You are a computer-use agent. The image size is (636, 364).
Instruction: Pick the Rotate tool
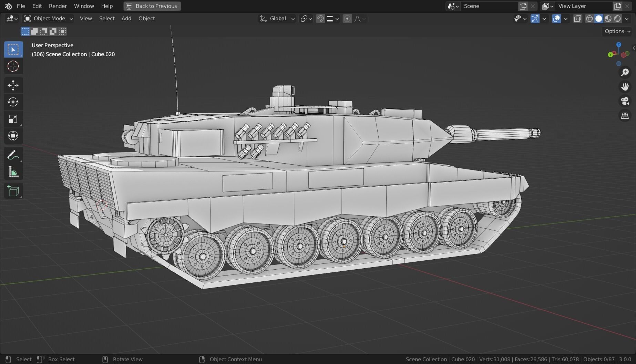point(13,102)
